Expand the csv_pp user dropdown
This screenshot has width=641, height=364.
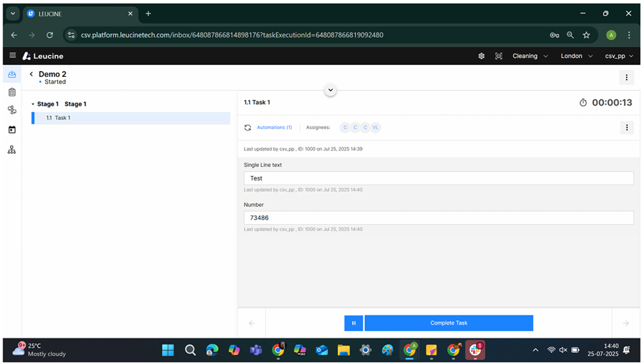(619, 56)
